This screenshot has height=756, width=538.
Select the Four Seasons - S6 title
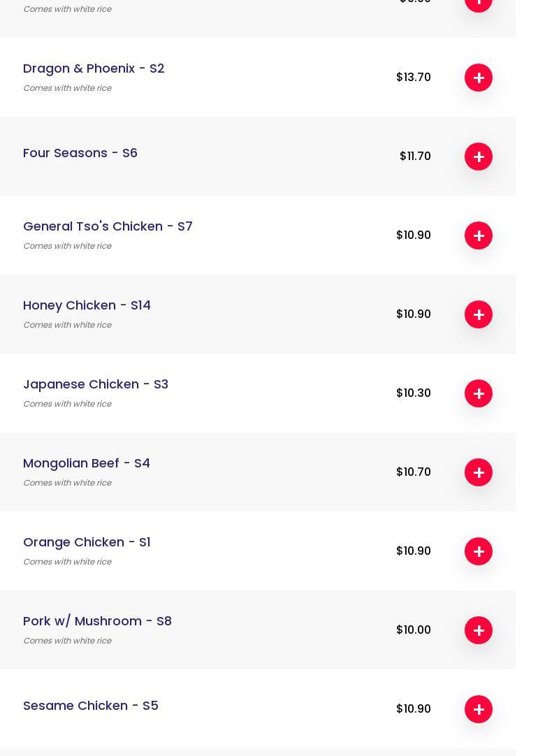point(80,153)
